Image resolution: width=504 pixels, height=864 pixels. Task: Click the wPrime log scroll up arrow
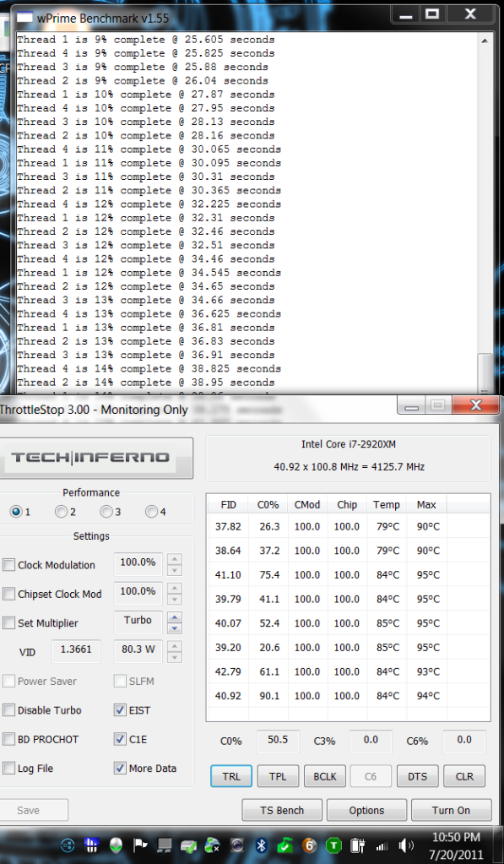[485, 41]
